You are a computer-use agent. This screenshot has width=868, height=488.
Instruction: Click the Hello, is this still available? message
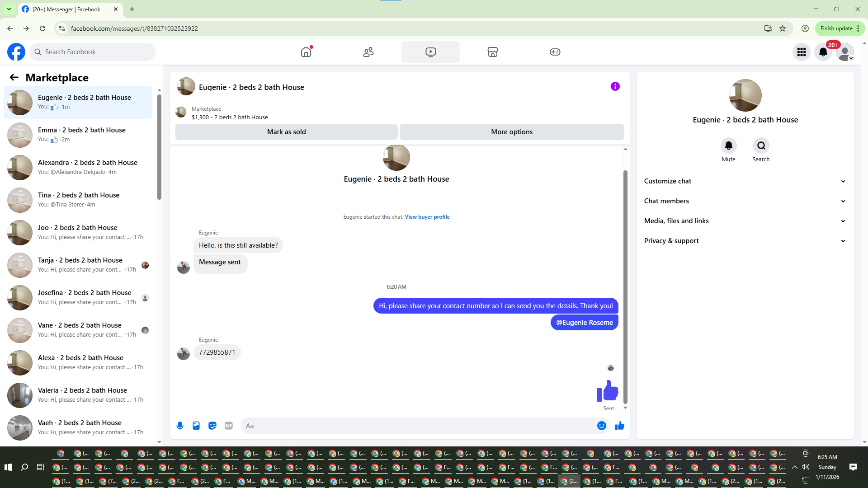pos(238,245)
